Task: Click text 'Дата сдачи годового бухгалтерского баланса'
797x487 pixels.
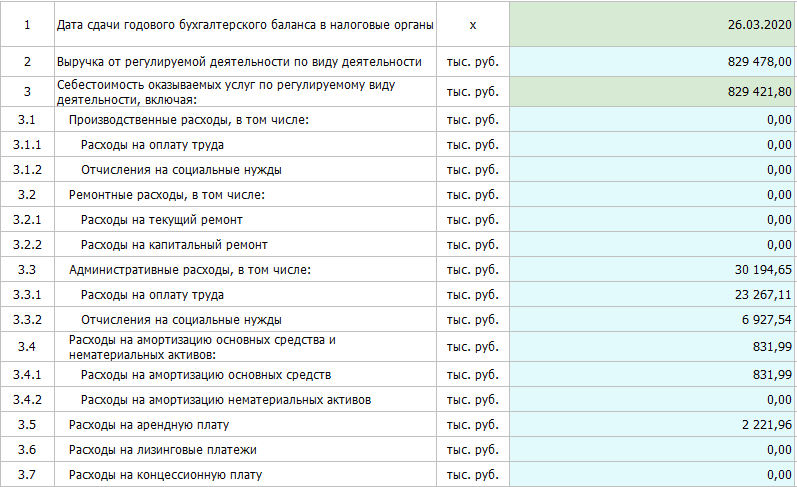Action: (x=186, y=25)
